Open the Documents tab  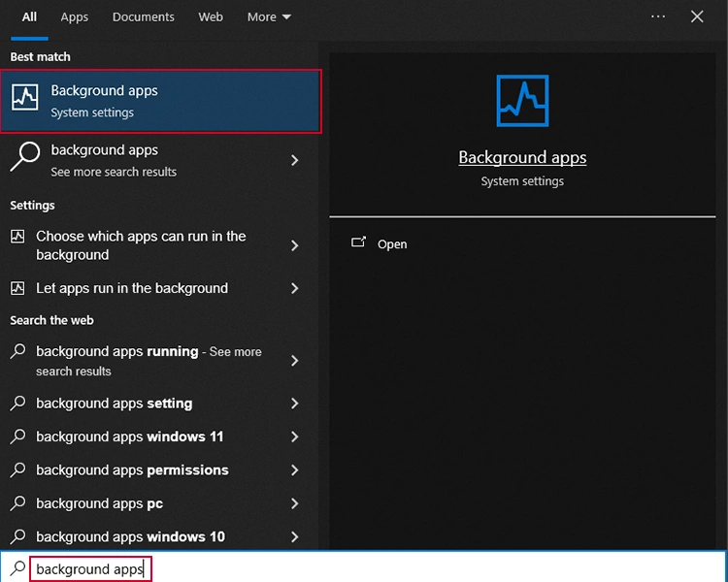(x=143, y=17)
